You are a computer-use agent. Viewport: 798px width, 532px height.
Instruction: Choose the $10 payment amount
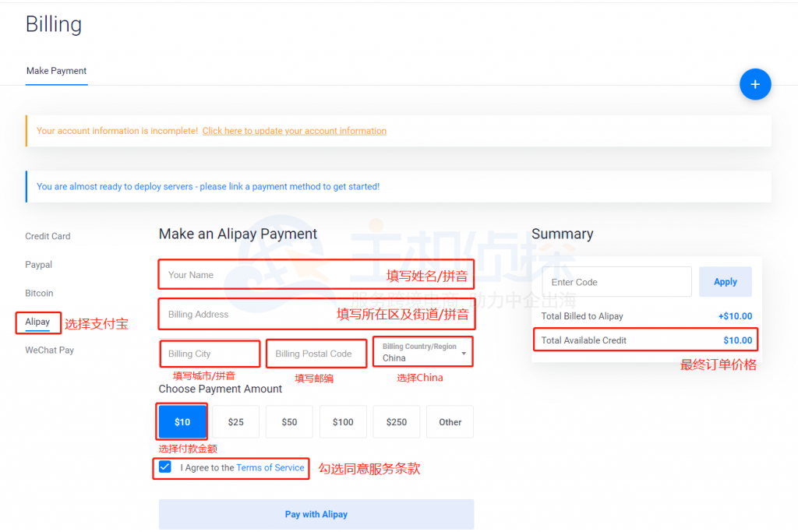tap(182, 421)
